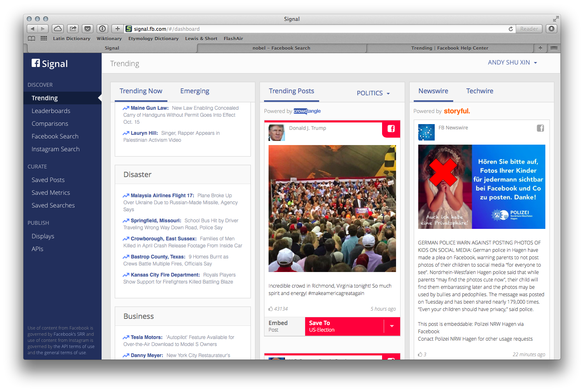This screenshot has width=584, height=392.
Task: Open Latin Dictionary bookmark
Action: click(x=72, y=39)
